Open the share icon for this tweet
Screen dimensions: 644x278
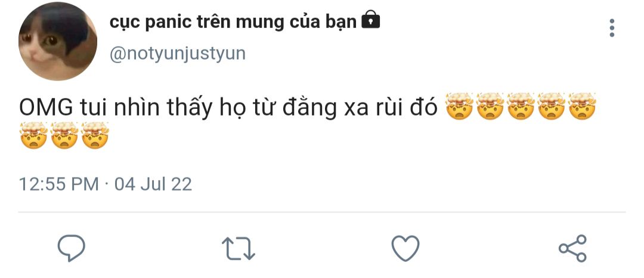click(x=572, y=248)
